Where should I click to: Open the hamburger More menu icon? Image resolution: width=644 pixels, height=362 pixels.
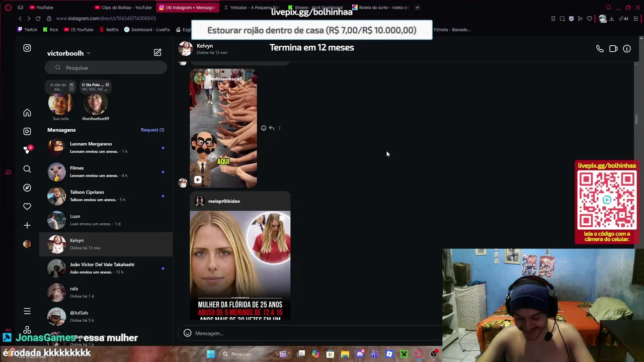[27, 311]
